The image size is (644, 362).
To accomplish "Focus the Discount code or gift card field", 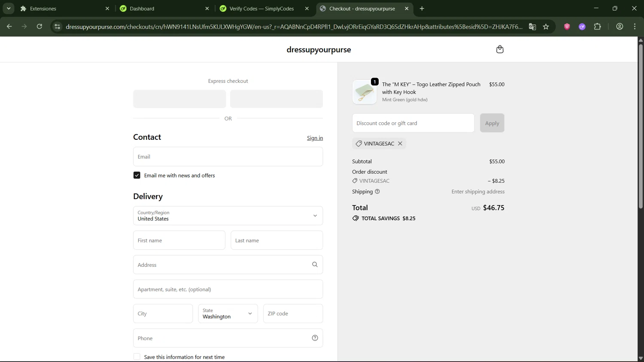I will tap(413, 123).
